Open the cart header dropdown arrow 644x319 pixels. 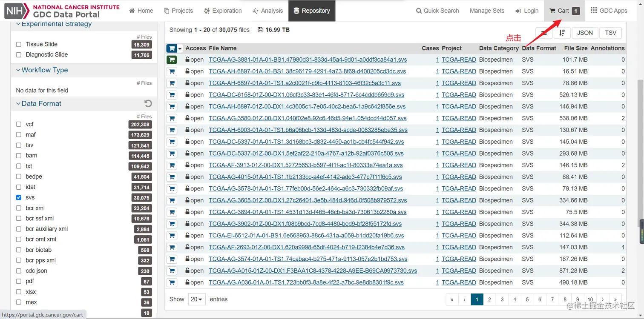[x=180, y=48]
